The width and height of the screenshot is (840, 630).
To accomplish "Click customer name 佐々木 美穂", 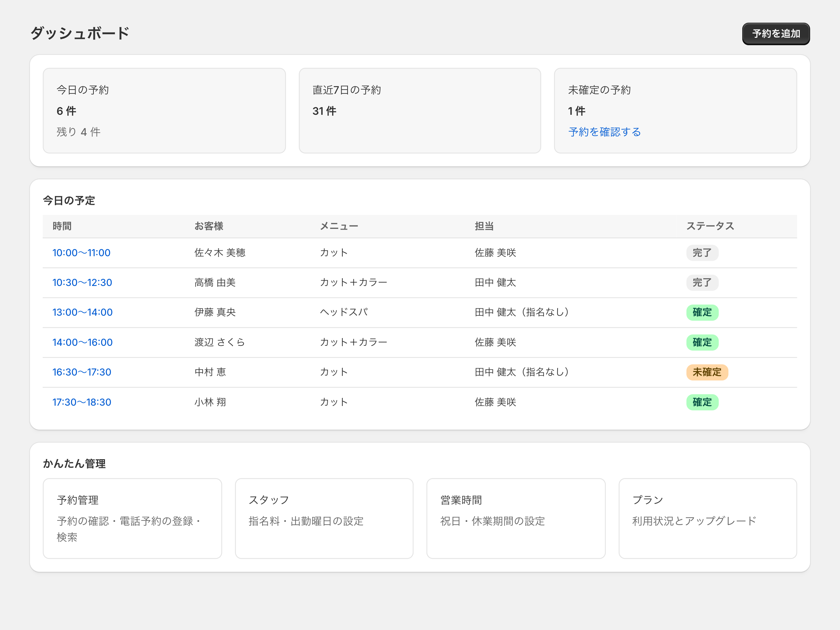I will click(x=220, y=253).
